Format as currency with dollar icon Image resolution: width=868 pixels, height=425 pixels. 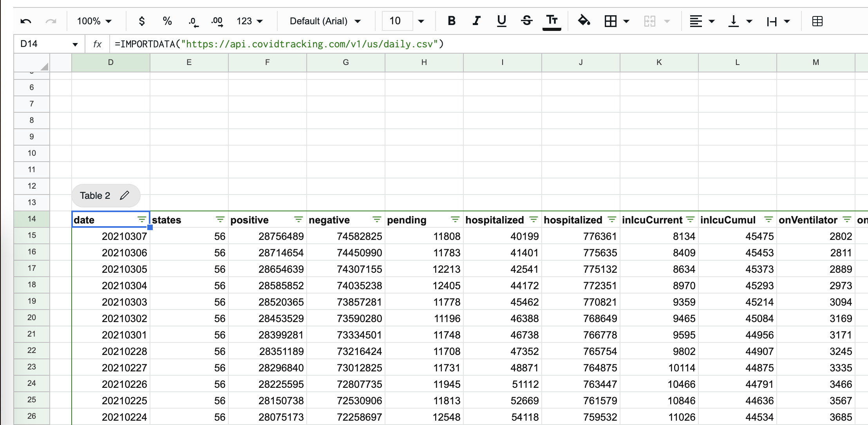pos(142,21)
